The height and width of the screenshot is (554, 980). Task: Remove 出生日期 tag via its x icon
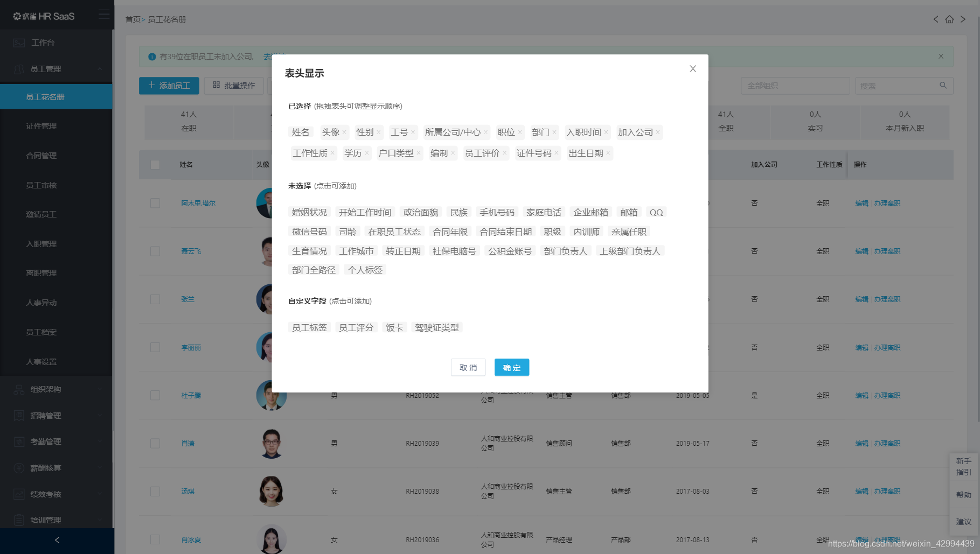(608, 153)
